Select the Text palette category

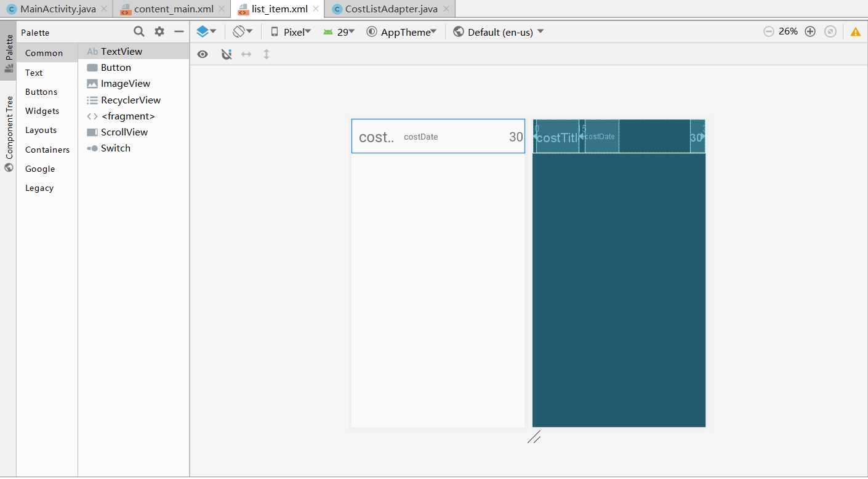[x=47, y=73]
